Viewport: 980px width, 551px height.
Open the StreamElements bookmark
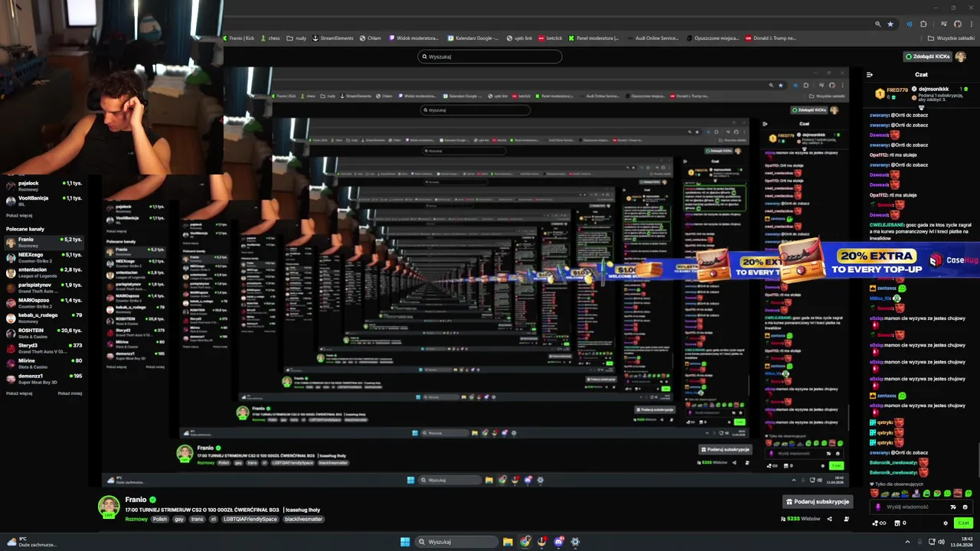(x=333, y=37)
